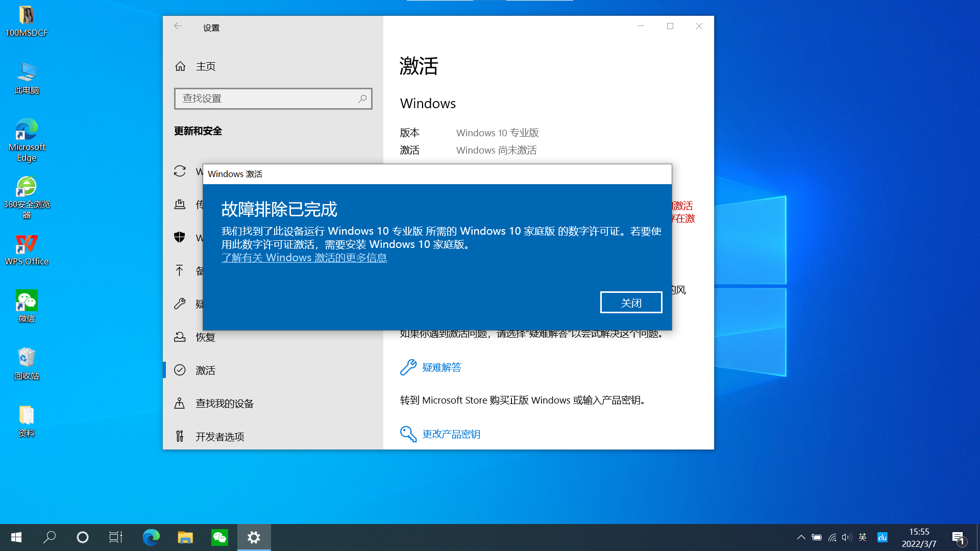Select the backup arrow icon in sidebar
980x551 pixels.
180,270
